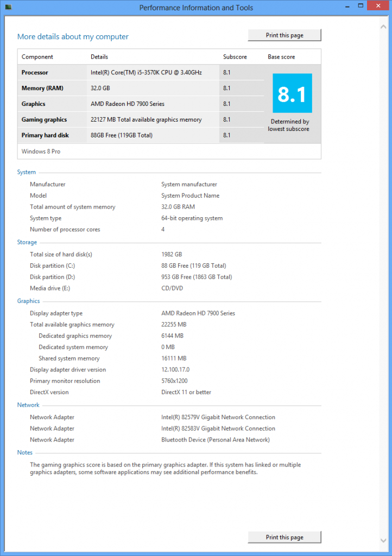Click the Determined by lowest subscore caption

tap(288, 125)
